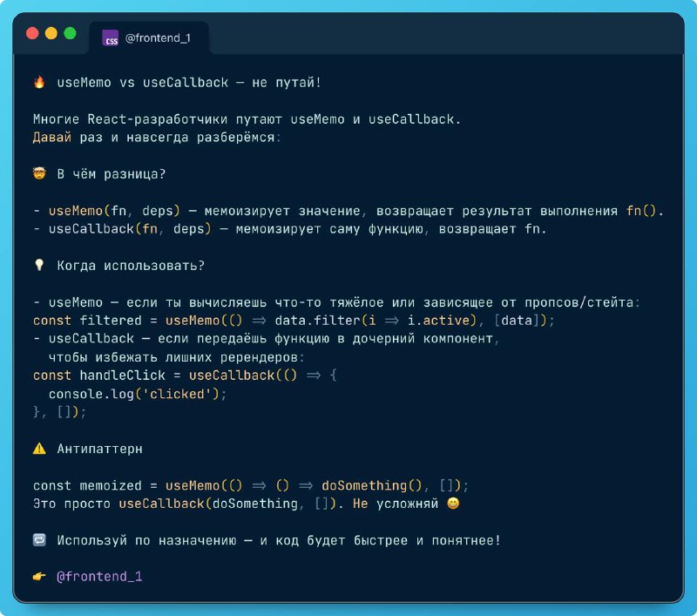Viewport: 697px width, 616px height.
Task: Click the line starting "- useMemo — если ты вычисляешь"
Action: coord(336,302)
